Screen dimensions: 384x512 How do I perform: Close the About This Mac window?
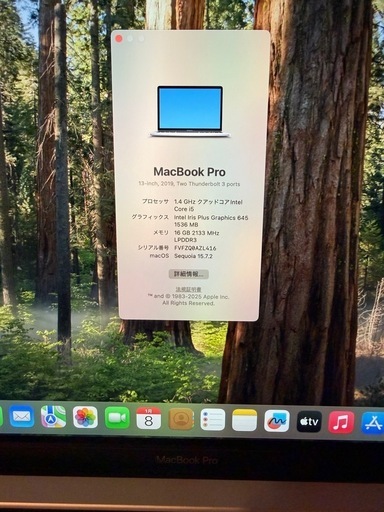pos(119,39)
